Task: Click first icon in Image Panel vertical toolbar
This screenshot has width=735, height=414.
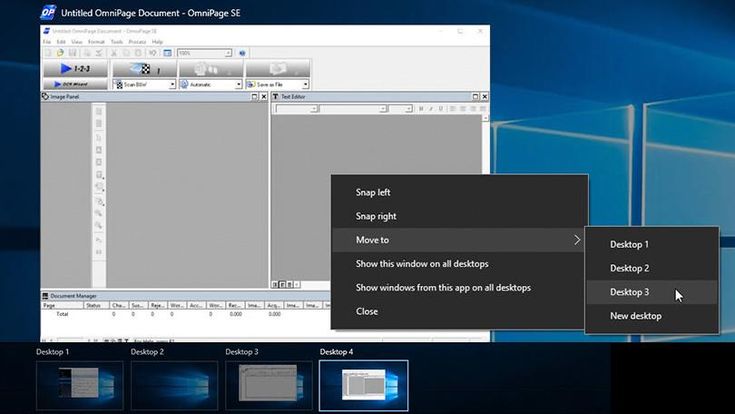Action: [x=99, y=112]
